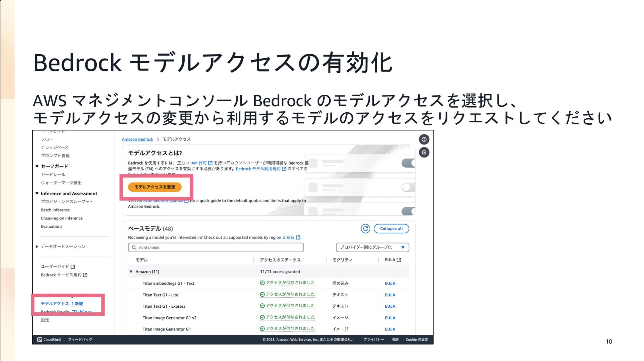Open EULA link for Titan Embeddings G1 - Text
This screenshot has height=361, width=644.
[390, 283]
